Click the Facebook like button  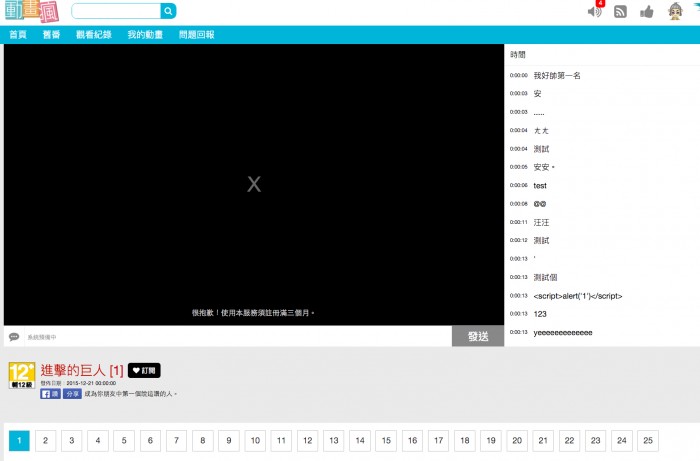(x=50, y=394)
